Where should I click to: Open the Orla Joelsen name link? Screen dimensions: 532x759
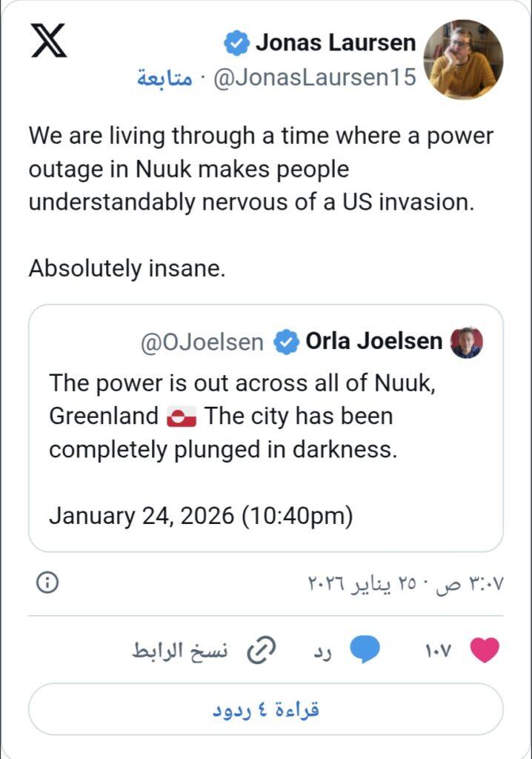373,342
